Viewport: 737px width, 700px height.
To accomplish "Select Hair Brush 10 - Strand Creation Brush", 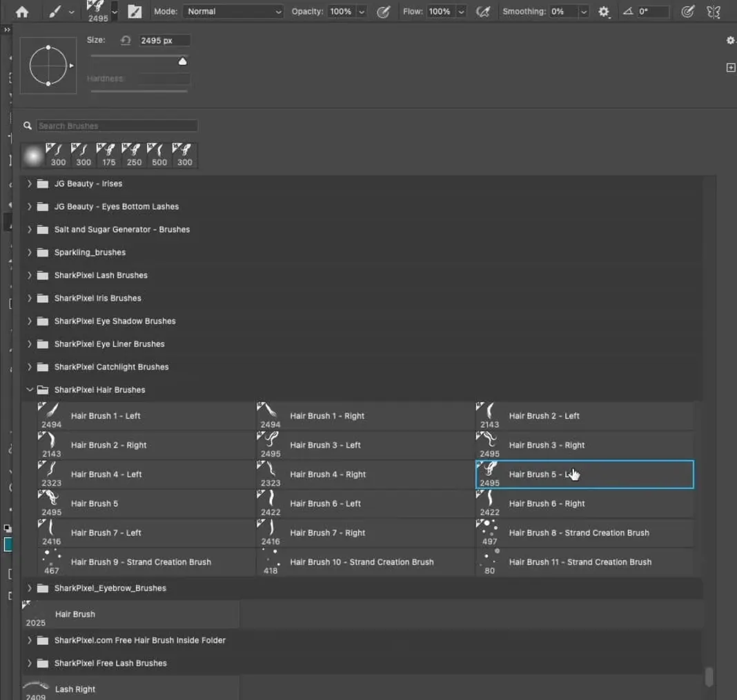I will click(365, 562).
